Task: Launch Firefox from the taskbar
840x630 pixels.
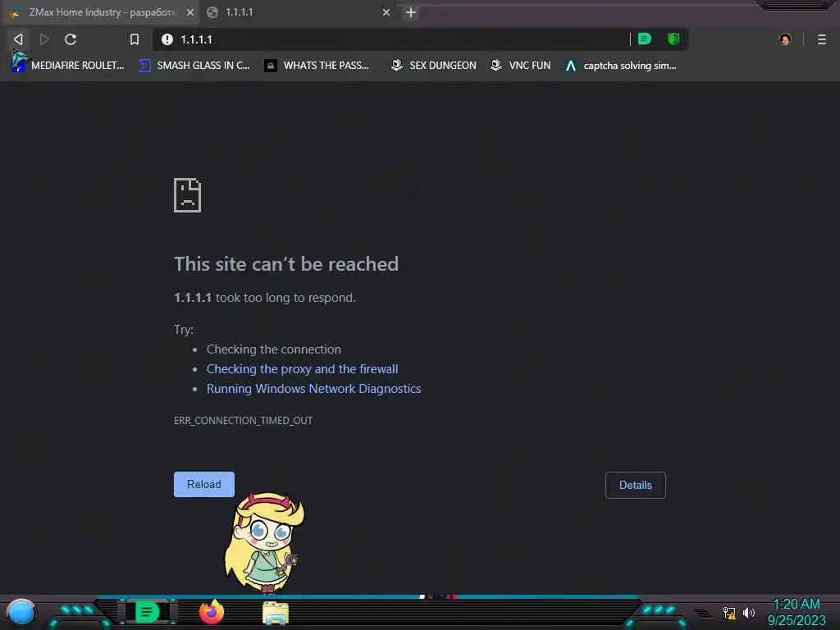Action: coord(212,612)
